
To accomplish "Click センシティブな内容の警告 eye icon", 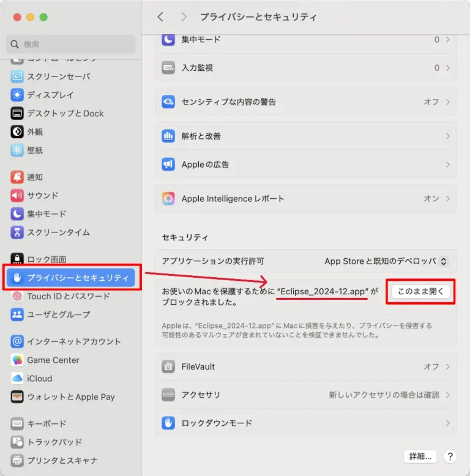I will pos(168,102).
